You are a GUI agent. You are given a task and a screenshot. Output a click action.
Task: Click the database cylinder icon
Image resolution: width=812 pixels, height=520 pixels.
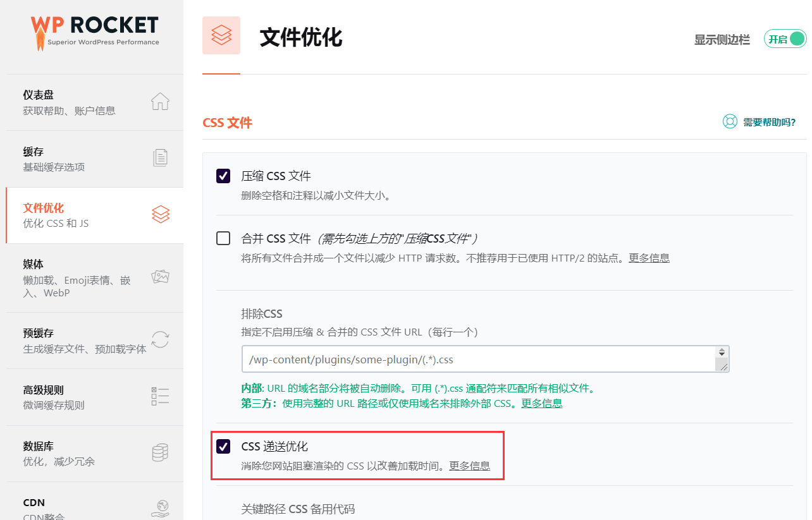161,452
